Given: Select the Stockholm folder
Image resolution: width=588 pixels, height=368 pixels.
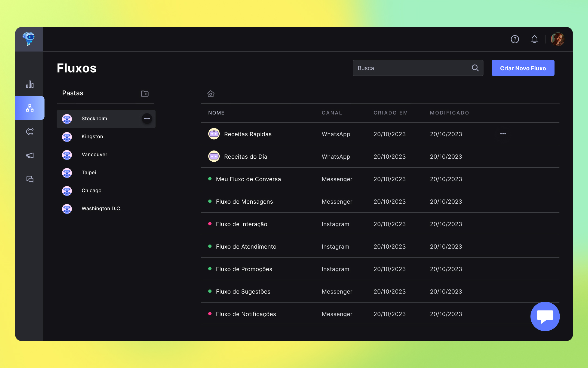Looking at the screenshot, I should tap(106, 119).
